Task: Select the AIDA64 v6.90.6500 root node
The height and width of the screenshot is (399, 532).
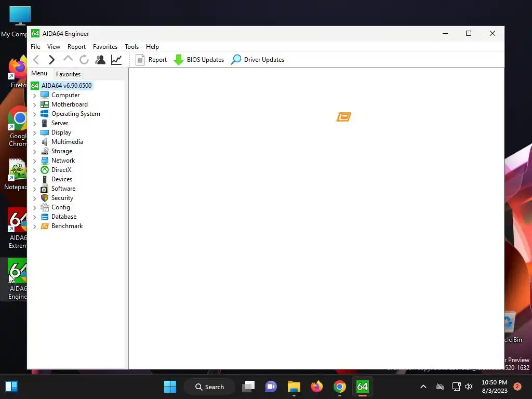Action: [66, 86]
